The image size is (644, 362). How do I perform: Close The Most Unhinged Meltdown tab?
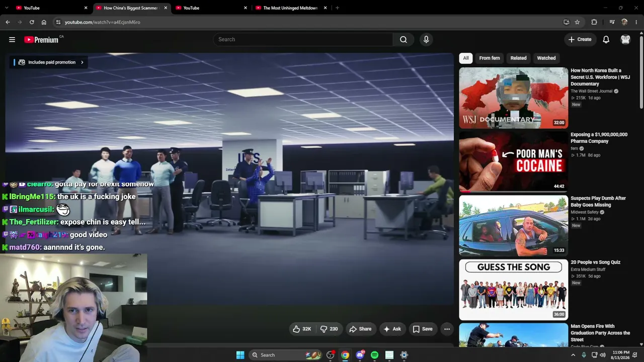point(326,8)
